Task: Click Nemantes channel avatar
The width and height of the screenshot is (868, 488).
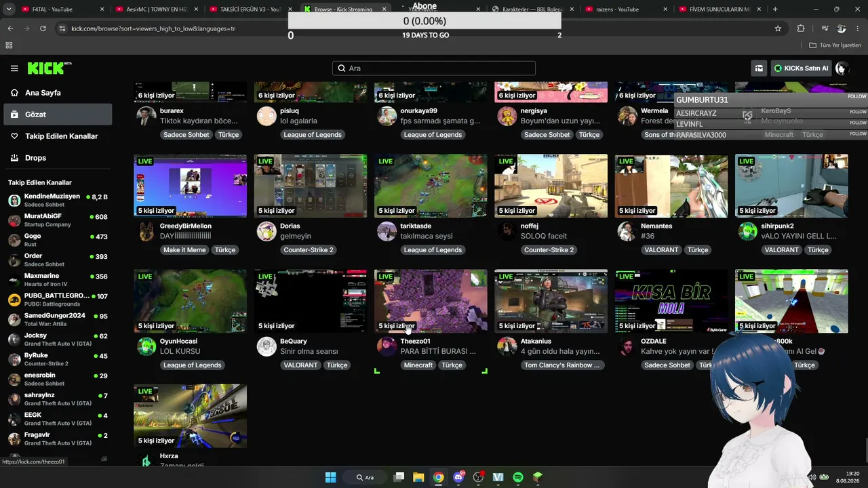Action: point(627,231)
